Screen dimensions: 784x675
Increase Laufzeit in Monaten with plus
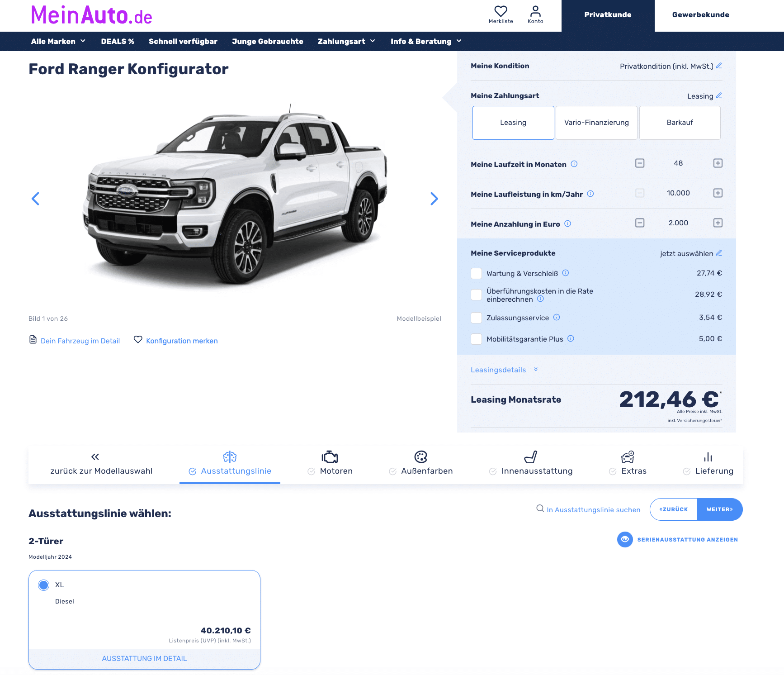coord(718,163)
